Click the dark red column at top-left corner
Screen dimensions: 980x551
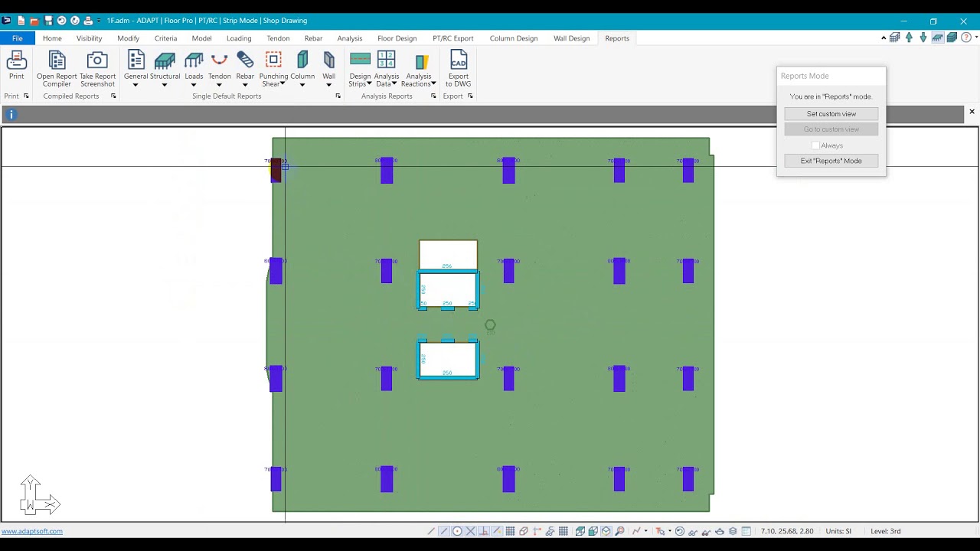point(276,170)
